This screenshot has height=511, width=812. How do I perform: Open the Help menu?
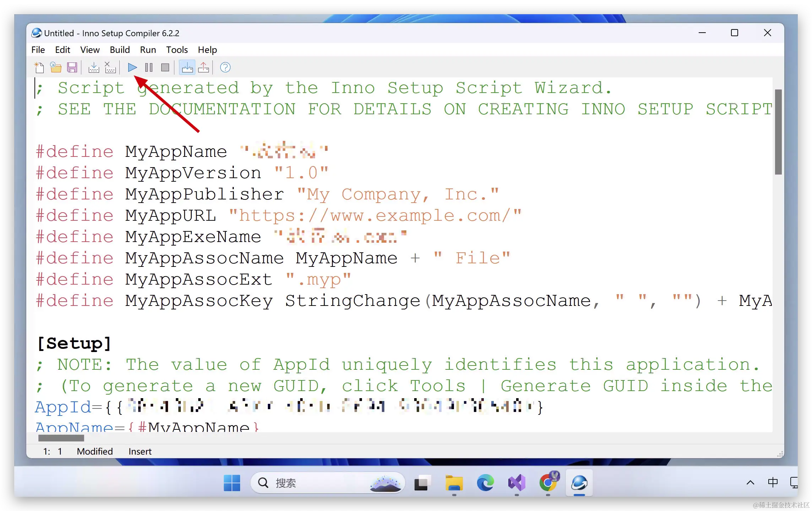[207, 50]
